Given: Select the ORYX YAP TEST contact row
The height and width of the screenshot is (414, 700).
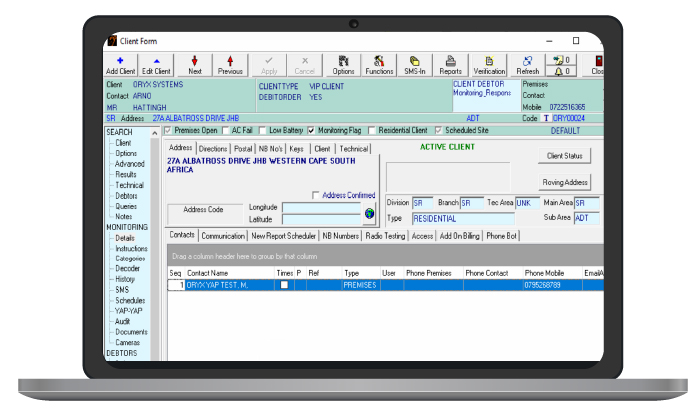Looking at the screenshot, I should (386, 285).
